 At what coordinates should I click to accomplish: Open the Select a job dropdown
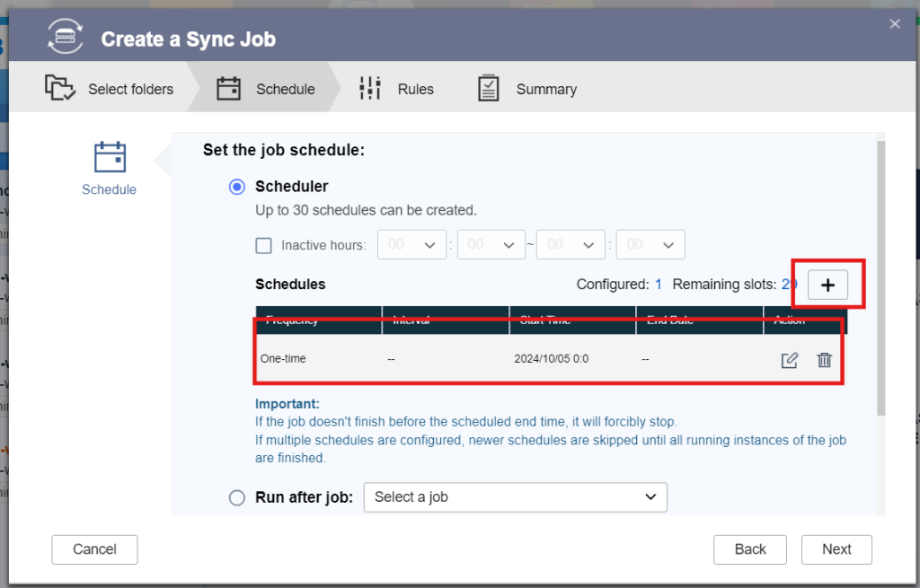(x=515, y=496)
